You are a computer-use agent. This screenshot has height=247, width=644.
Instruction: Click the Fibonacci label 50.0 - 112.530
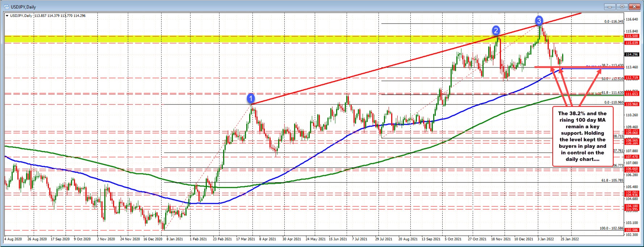pos(612,79)
